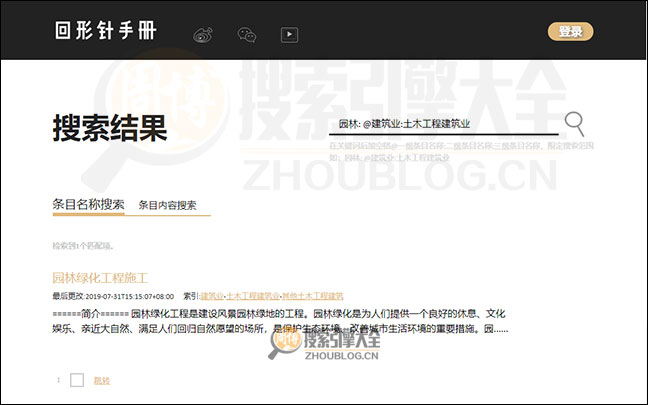Open the 园林绿化工程施工 result title
The image size is (648, 405).
click(100, 277)
